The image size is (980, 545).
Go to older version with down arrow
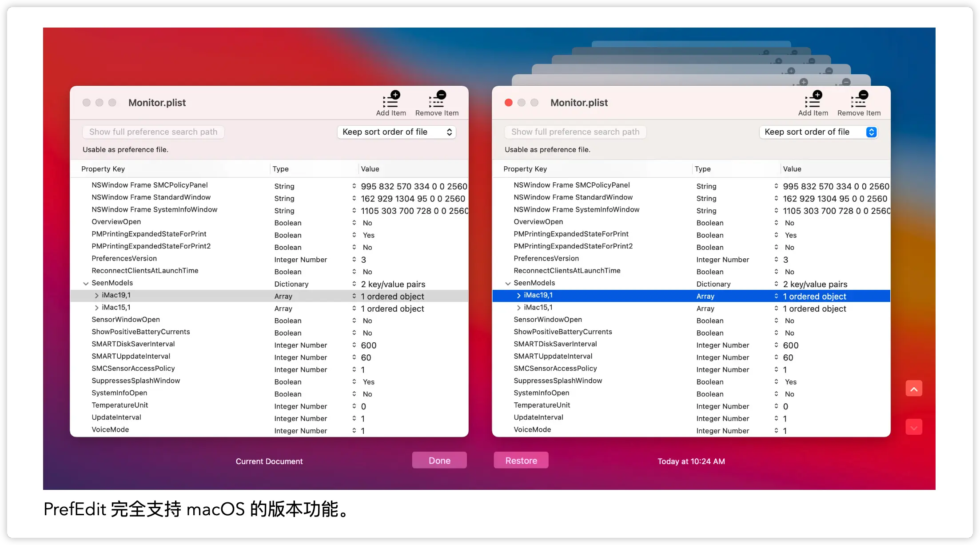coord(914,427)
